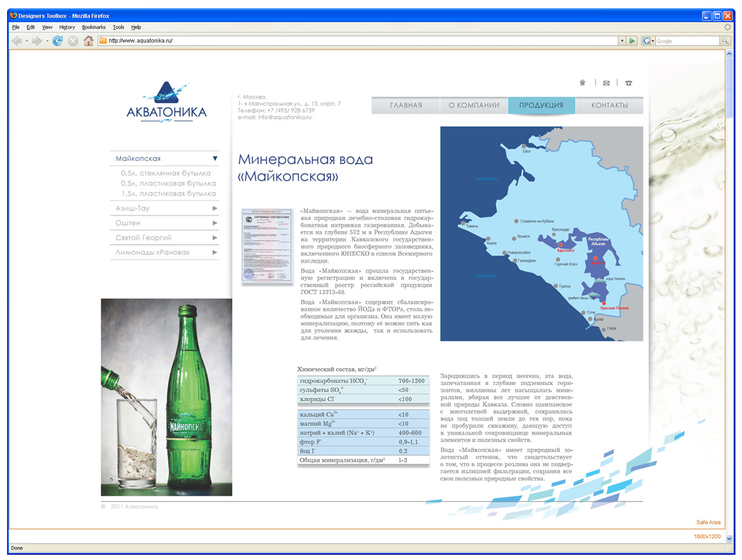This screenshot has width=742, height=560.
Task: Click the browser Back arrow button
Action: click(x=17, y=41)
